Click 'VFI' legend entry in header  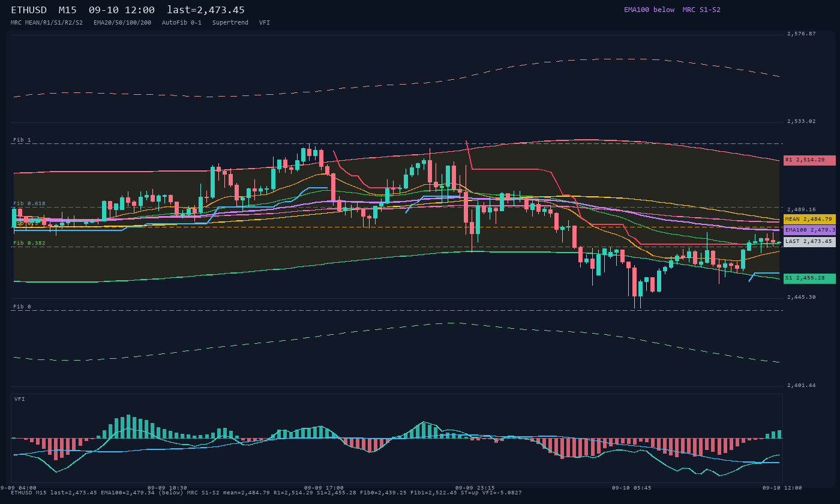265,22
